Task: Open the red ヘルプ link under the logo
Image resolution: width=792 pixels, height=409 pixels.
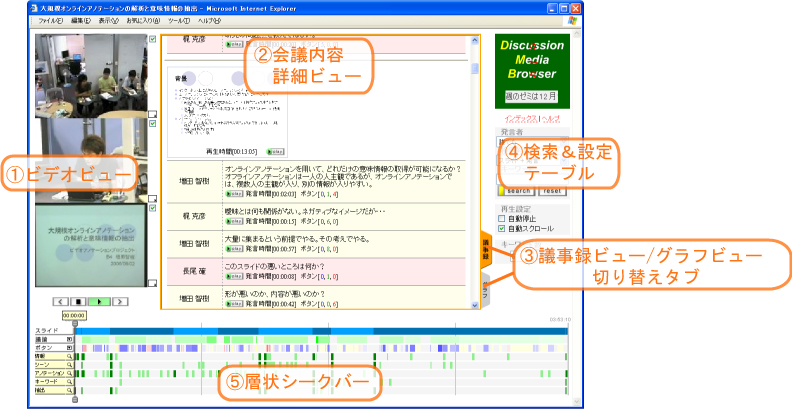Action: (551, 119)
